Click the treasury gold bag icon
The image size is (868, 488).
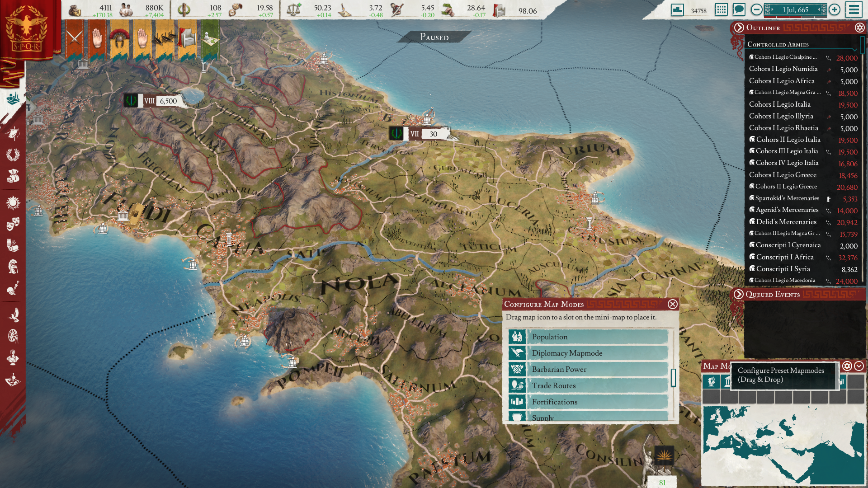[x=75, y=10]
